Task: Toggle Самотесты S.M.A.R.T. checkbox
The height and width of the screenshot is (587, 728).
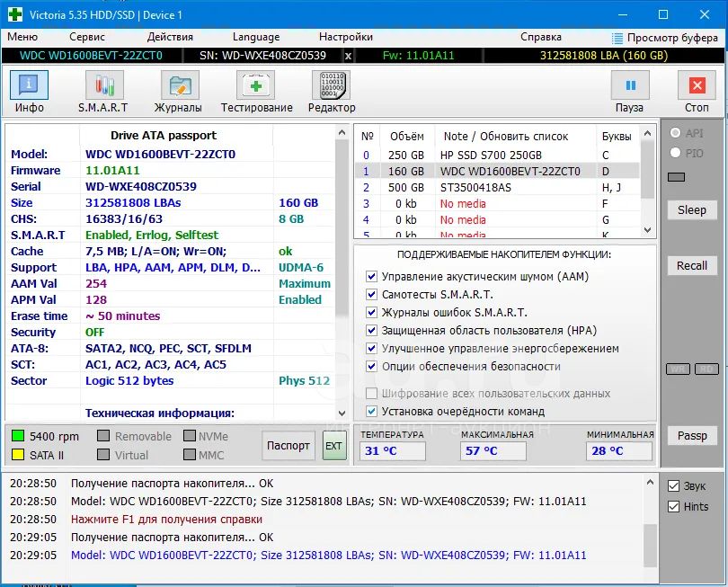Action: point(371,295)
